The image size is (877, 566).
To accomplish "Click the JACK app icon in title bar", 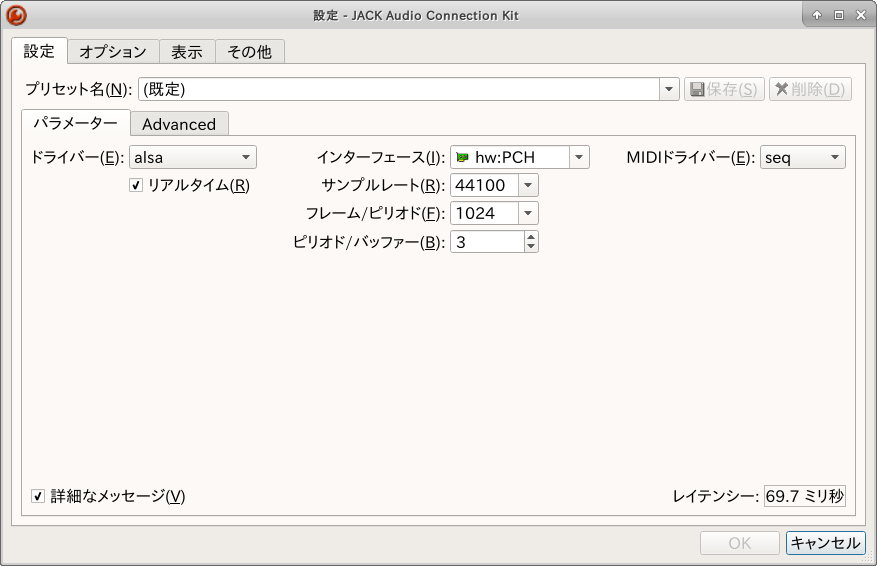I will [16, 15].
